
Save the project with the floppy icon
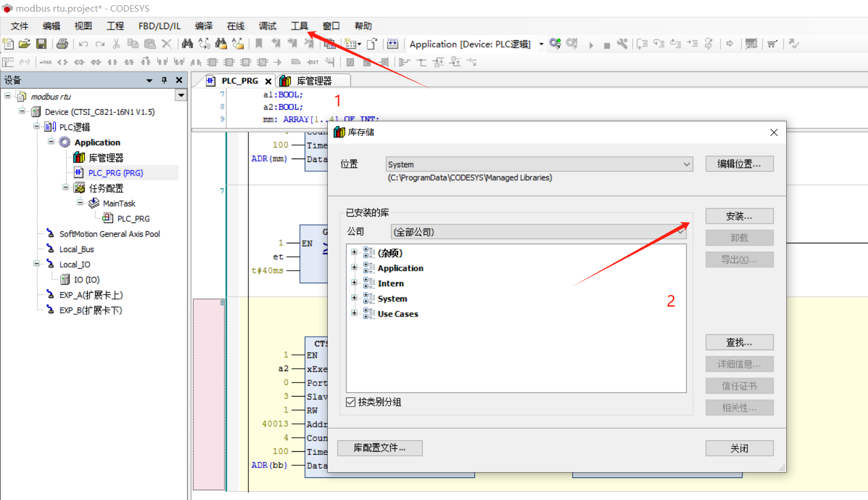41,44
